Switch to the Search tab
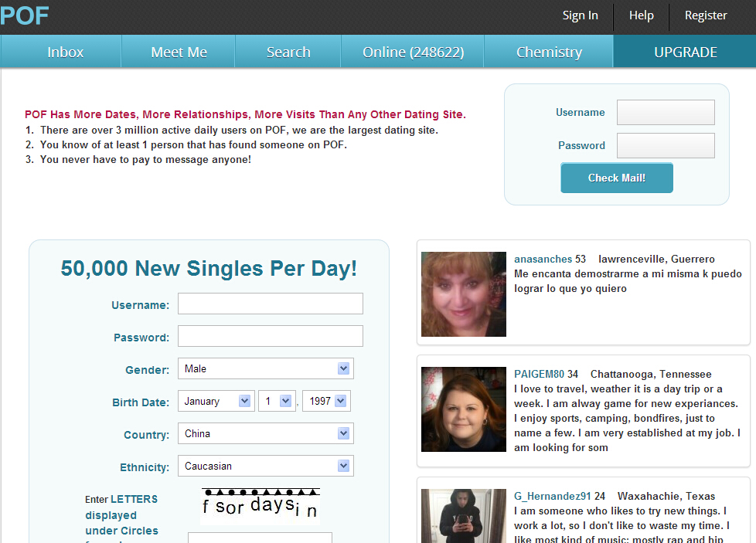This screenshot has height=543, width=756. [288, 52]
